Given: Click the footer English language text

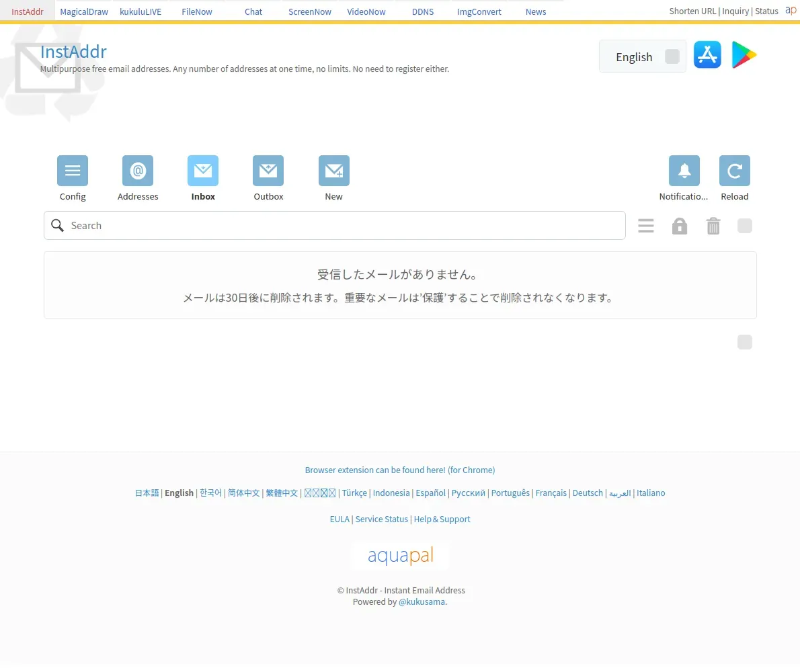Looking at the screenshot, I should 179,493.
